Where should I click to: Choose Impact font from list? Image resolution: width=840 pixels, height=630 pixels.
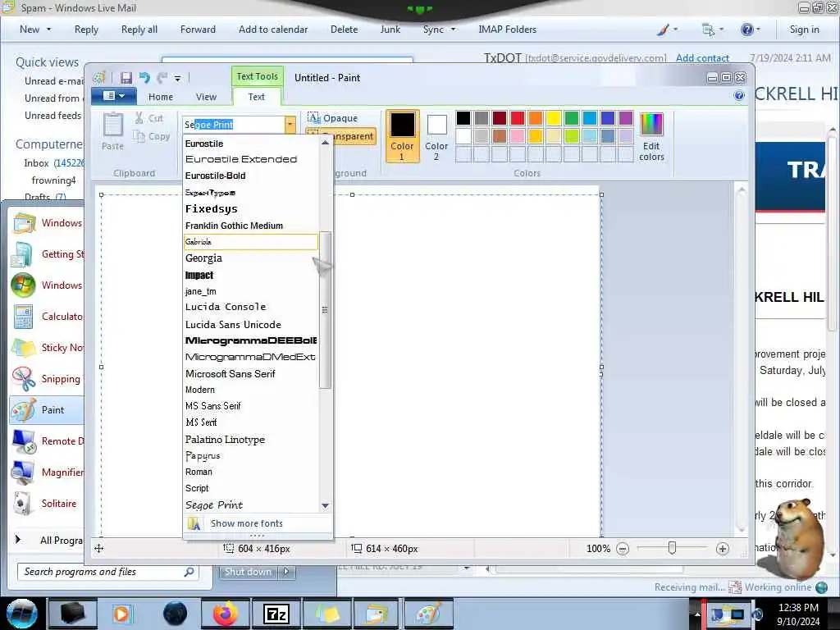click(x=251, y=276)
